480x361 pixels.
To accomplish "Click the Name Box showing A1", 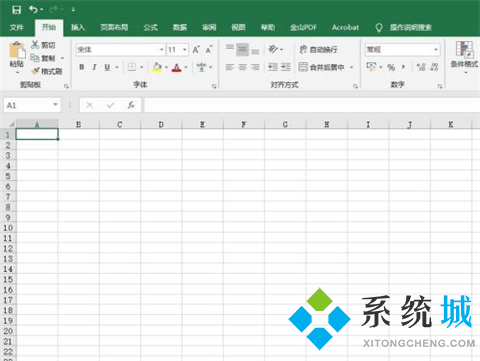I will coord(32,105).
